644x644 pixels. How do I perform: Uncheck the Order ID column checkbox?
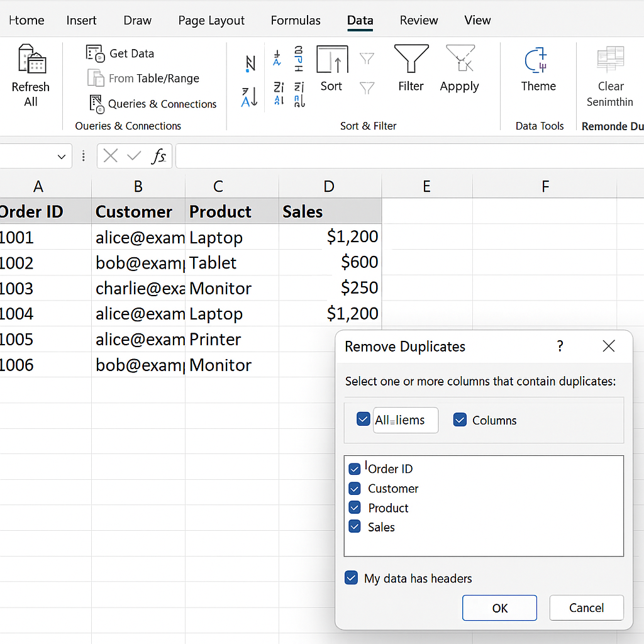[x=355, y=469]
